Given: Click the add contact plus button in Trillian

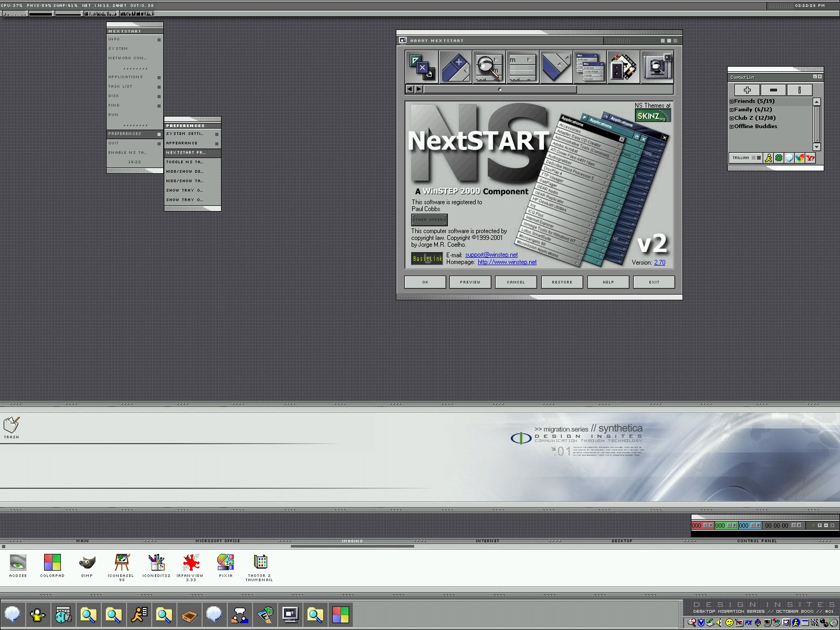Looking at the screenshot, I should tap(748, 90).
